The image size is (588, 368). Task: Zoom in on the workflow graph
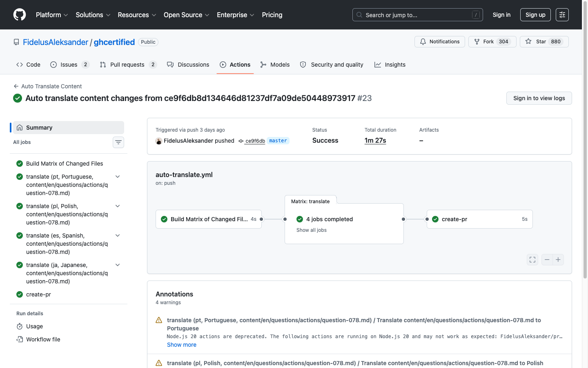[x=558, y=259]
